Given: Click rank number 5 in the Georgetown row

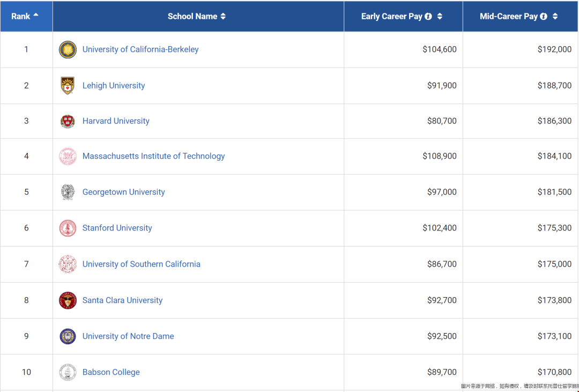Looking at the screenshot, I should point(26,192).
